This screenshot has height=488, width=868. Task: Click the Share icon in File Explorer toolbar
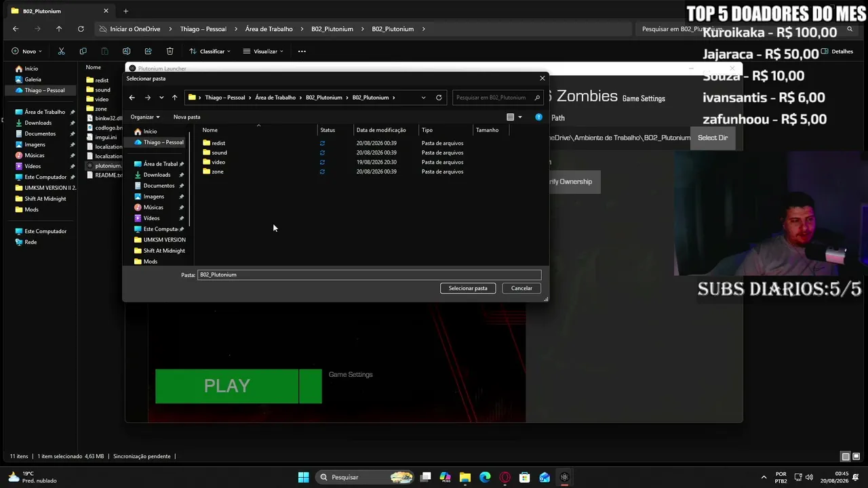[x=148, y=52]
